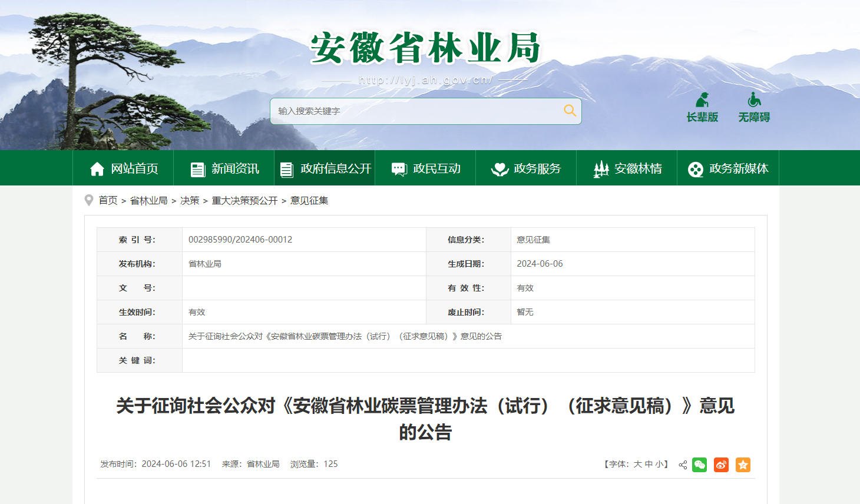
Task: Click the 意见征集 breadcrumb link
Action: (309, 201)
